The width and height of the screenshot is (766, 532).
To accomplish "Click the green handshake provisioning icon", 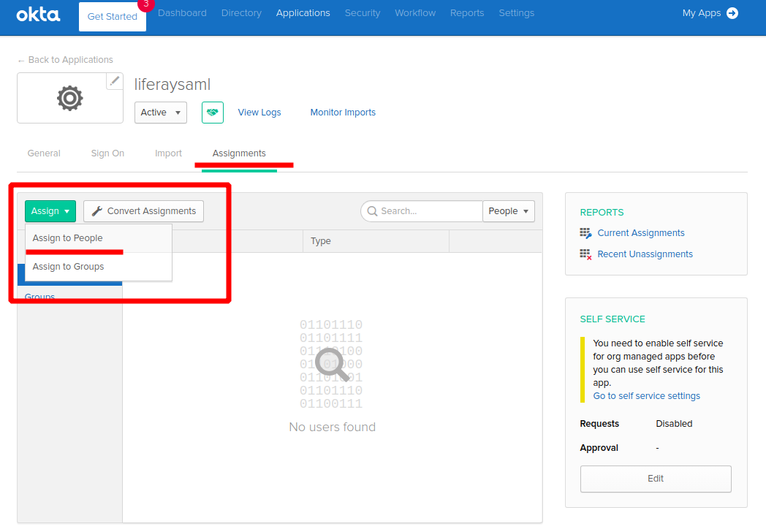I will coord(213,113).
